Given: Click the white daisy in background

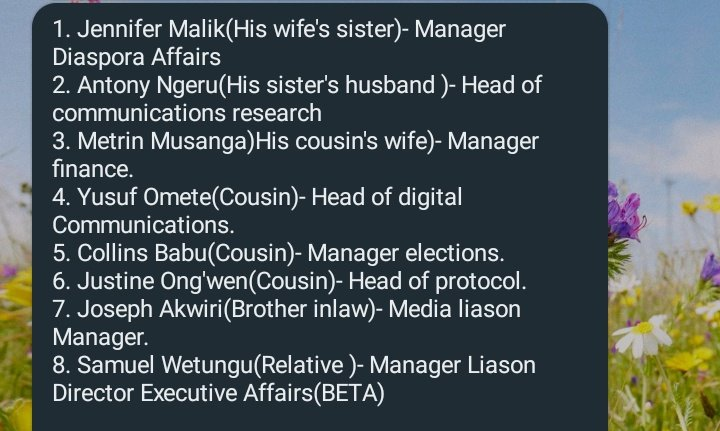Looking at the screenshot, I should [x=641, y=336].
